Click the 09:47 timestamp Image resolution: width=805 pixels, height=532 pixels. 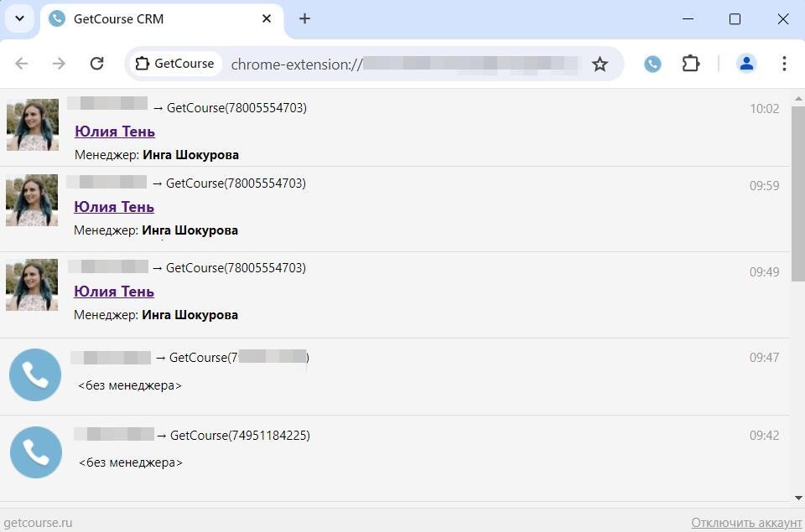click(x=765, y=358)
